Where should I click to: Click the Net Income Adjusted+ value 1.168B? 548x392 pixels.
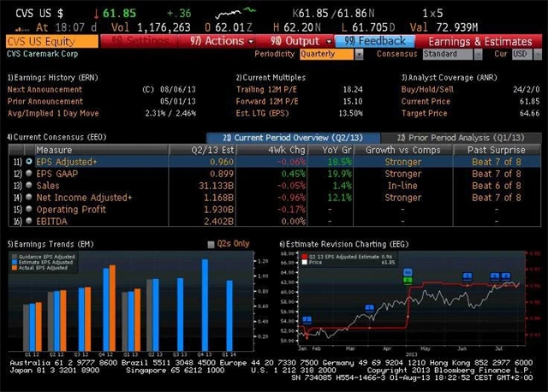pos(219,198)
